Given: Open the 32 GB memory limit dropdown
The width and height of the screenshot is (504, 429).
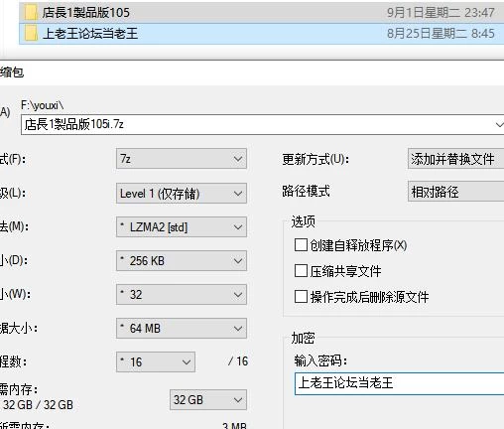Looking at the screenshot, I should (208, 400).
